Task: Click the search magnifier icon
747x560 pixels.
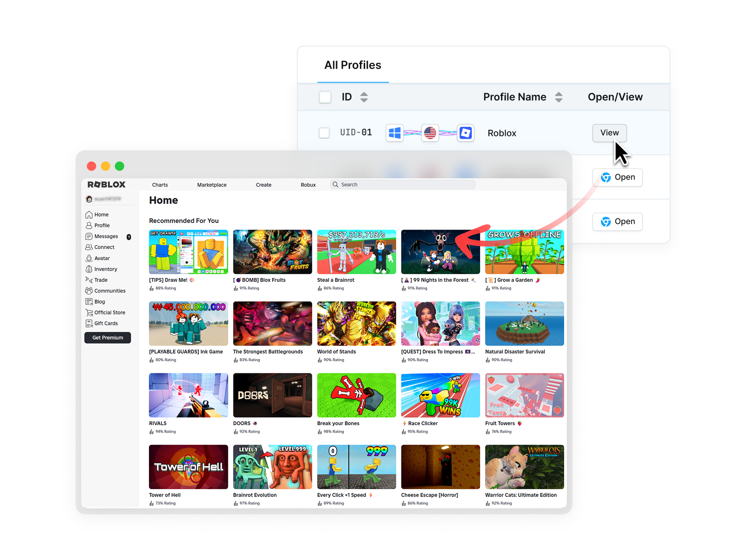Action: coord(335,185)
